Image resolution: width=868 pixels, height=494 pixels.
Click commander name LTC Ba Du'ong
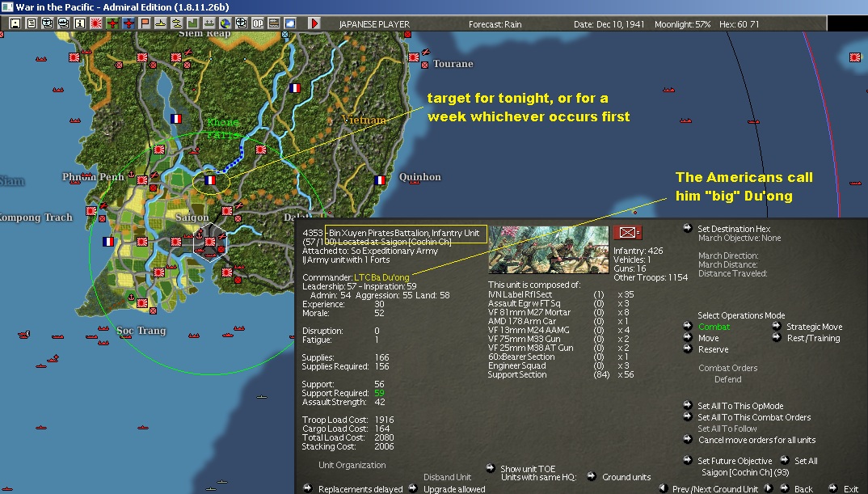click(x=381, y=277)
